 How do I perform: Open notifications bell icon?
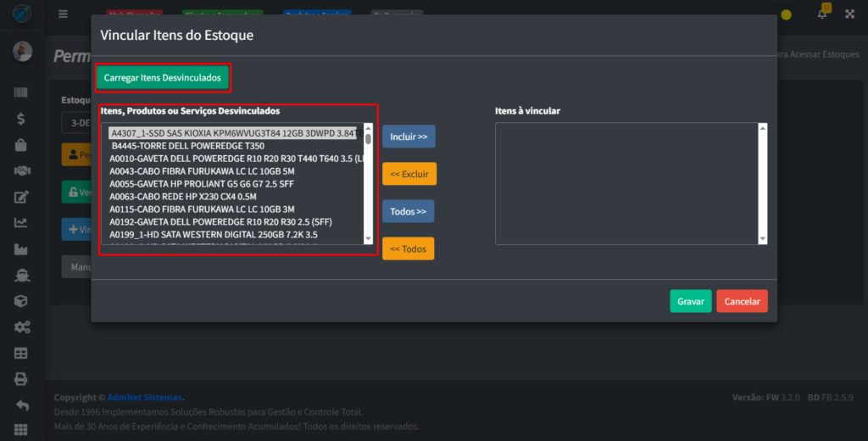(822, 14)
